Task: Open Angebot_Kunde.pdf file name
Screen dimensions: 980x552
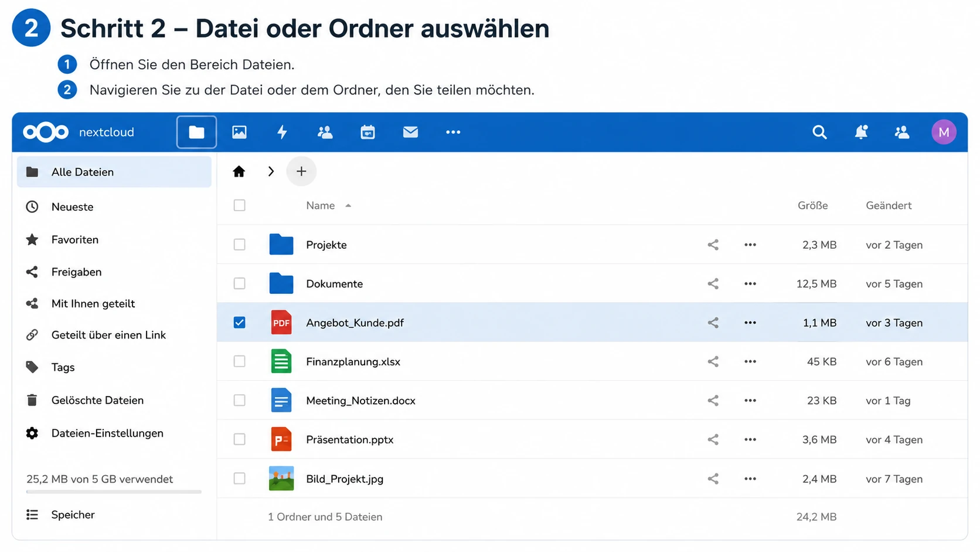Action: coord(355,323)
